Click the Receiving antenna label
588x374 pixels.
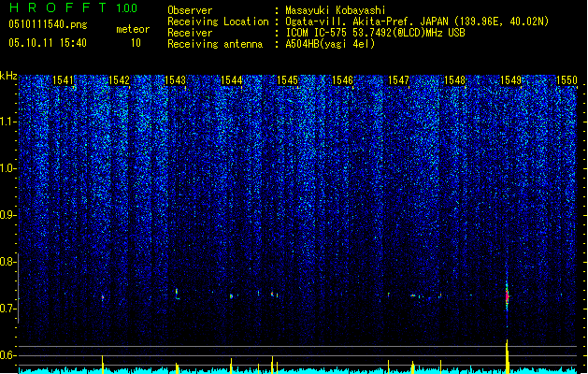tap(215, 44)
